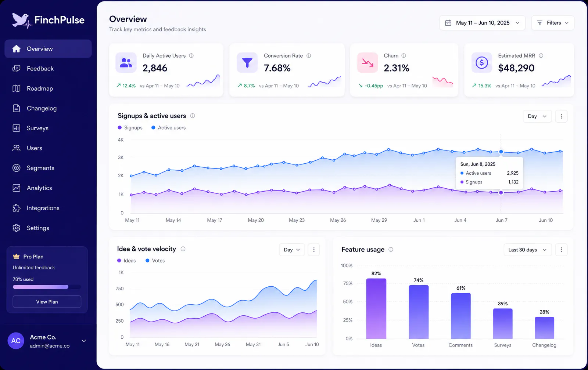Open more options for Signups chart
Screen dimensions: 588x370
pos(561,116)
